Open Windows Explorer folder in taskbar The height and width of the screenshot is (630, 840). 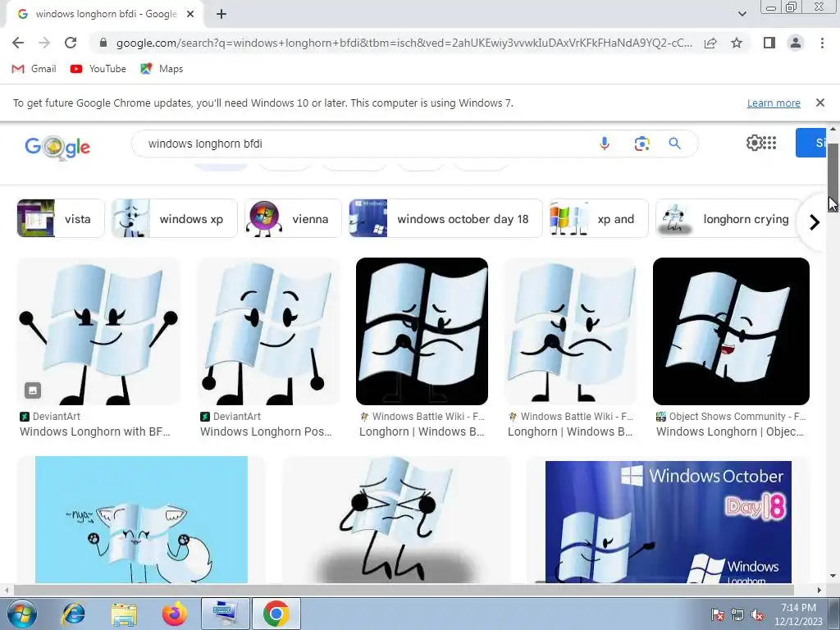[124, 614]
